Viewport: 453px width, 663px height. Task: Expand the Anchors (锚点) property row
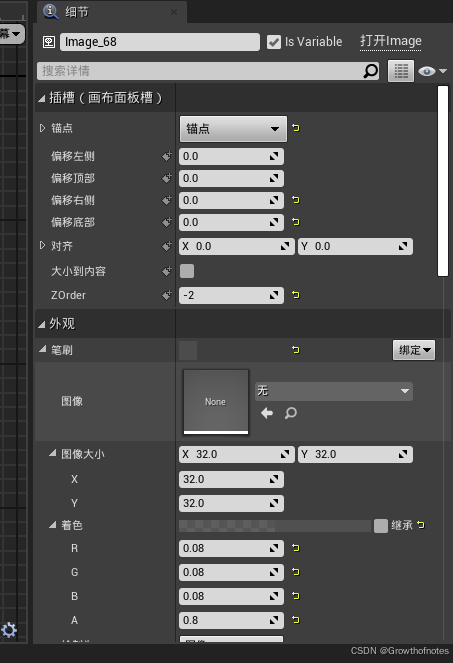42,128
